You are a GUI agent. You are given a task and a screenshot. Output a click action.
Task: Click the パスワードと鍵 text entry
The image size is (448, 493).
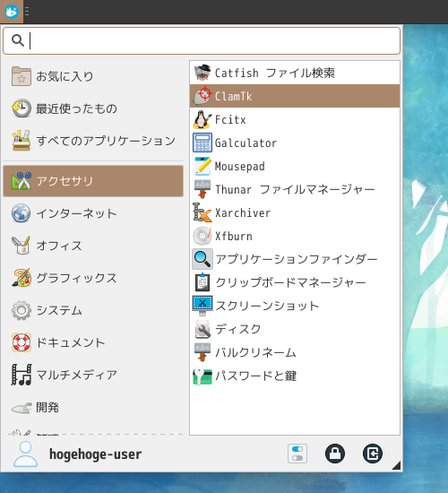(x=256, y=376)
